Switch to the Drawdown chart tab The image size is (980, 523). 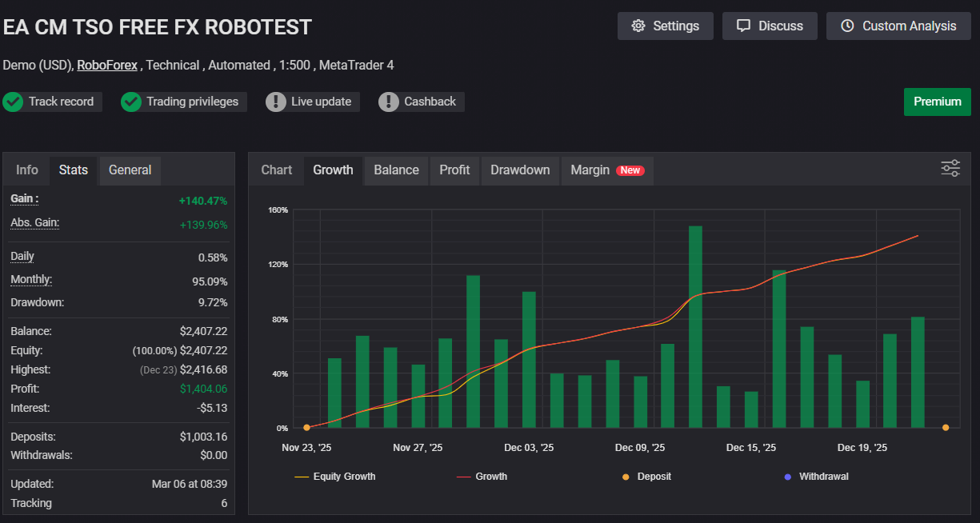click(520, 170)
